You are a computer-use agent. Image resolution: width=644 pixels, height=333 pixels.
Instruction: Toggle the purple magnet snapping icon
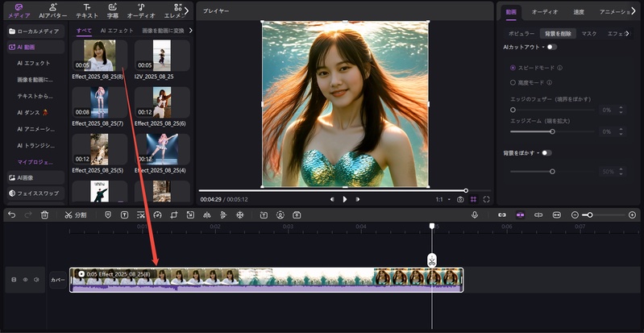521,214
